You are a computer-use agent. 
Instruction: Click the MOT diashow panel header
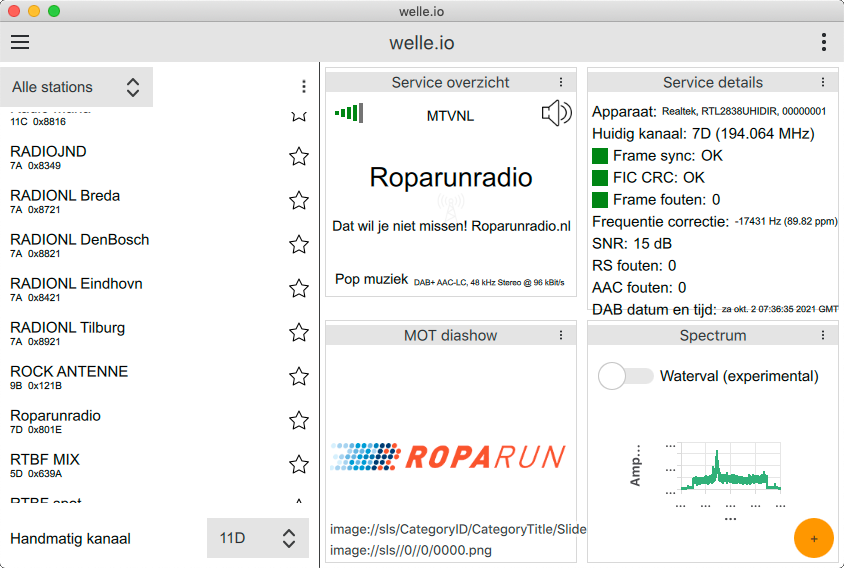(x=451, y=335)
